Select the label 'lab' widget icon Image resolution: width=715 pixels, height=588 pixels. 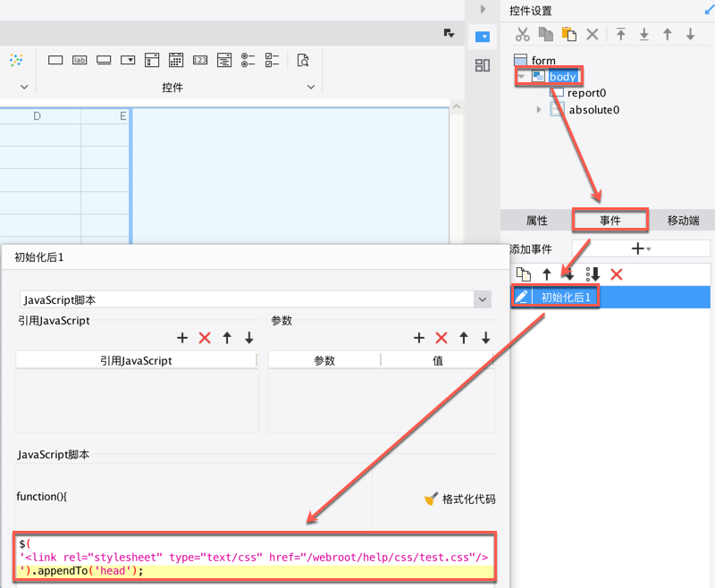point(80,60)
